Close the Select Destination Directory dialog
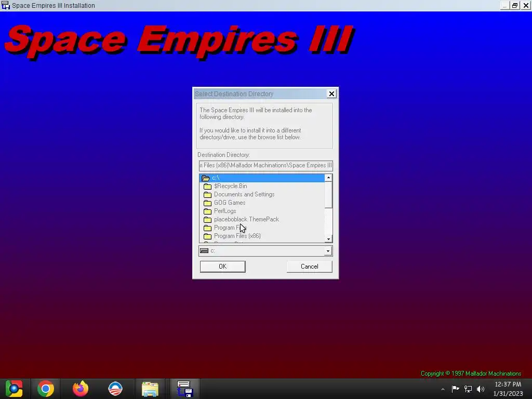 click(x=331, y=94)
